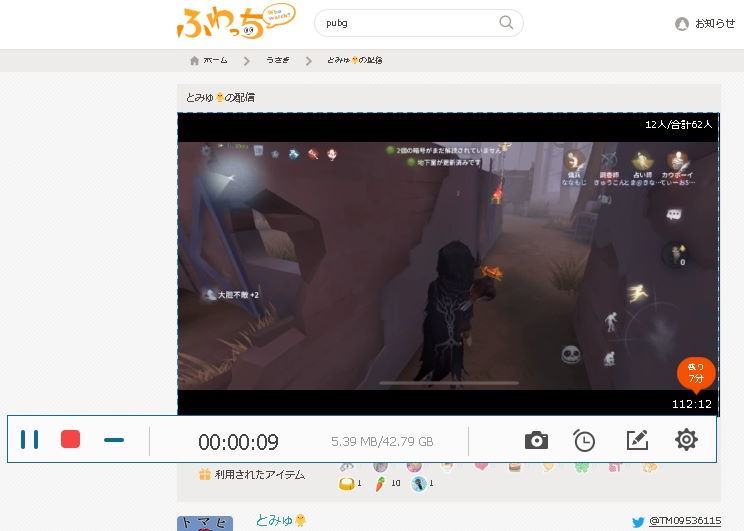This screenshot has width=744, height=531.
Task: Click the お知らせ profile avatar icon
Action: pyautogui.click(x=682, y=24)
